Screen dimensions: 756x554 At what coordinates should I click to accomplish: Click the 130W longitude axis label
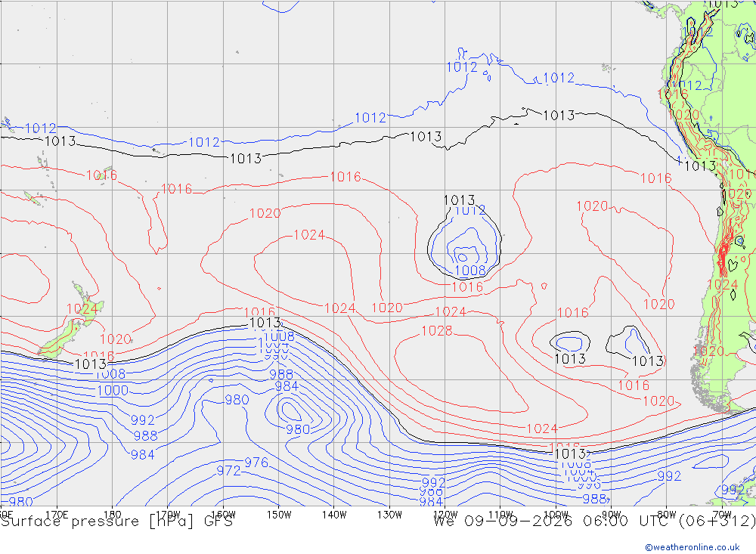[389, 515]
